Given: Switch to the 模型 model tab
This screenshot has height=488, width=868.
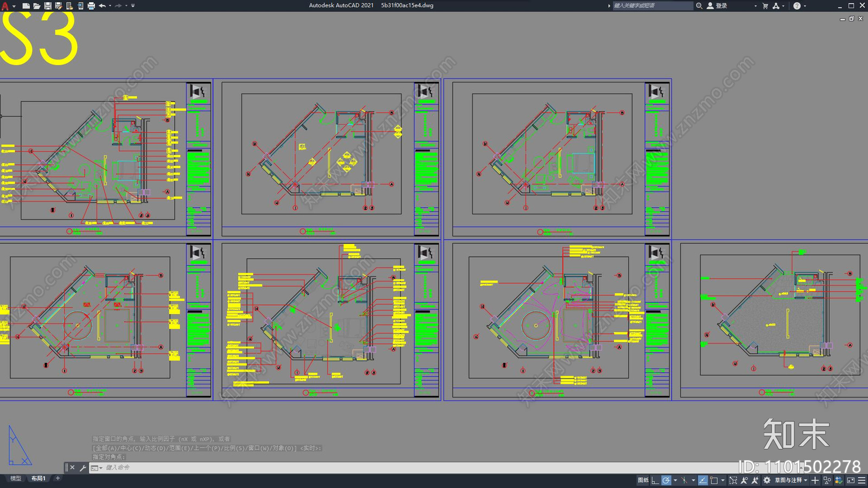Looking at the screenshot, I should point(16,478).
